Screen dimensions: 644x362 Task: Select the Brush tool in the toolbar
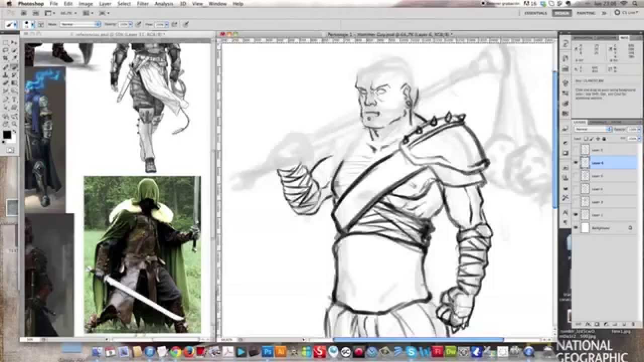[13, 67]
